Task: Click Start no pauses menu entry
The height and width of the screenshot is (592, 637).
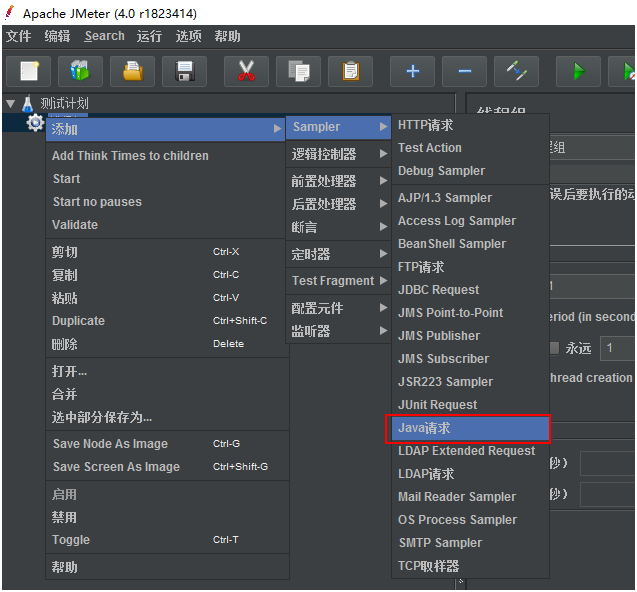Action: coord(165,202)
